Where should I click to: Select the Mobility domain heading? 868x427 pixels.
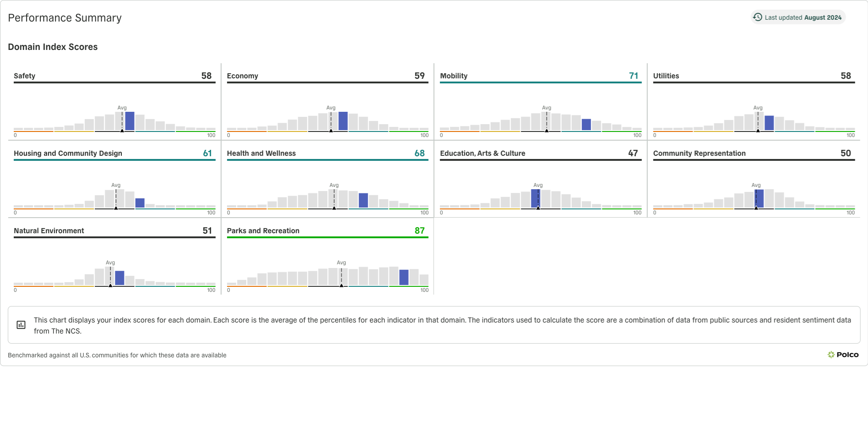coord(454,76)
